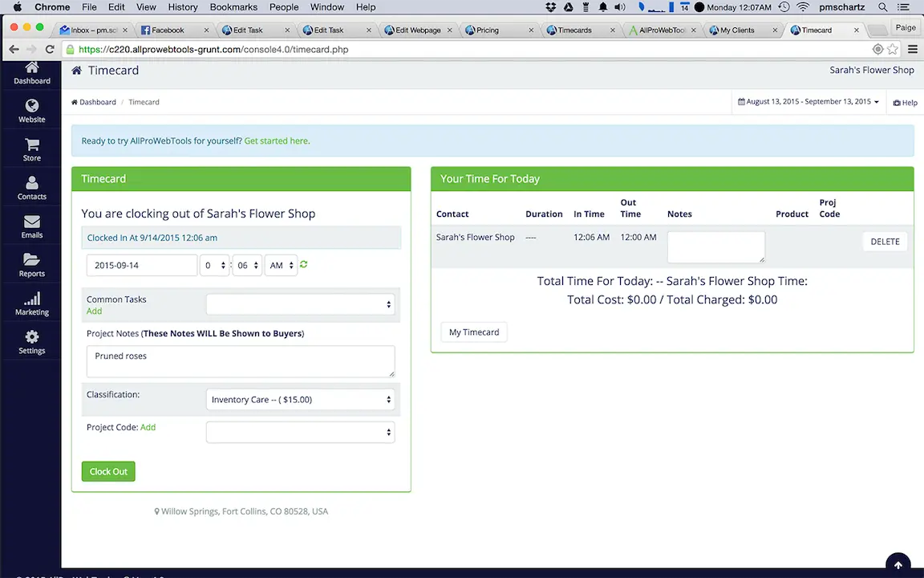Open the Emails sidebar section

(32, 226)
